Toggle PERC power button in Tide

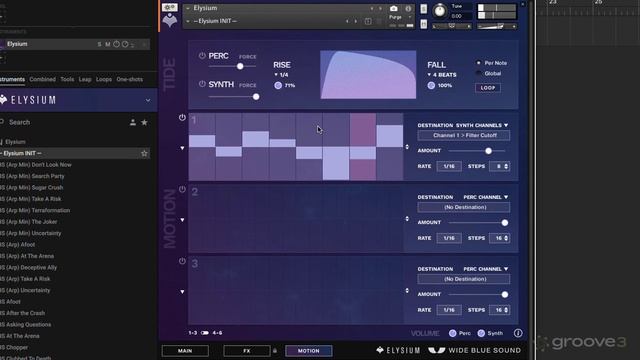202,56
